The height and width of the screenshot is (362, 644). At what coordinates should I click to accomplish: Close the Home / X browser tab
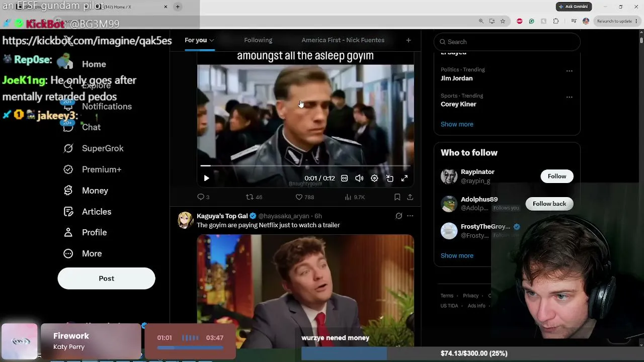166,7
